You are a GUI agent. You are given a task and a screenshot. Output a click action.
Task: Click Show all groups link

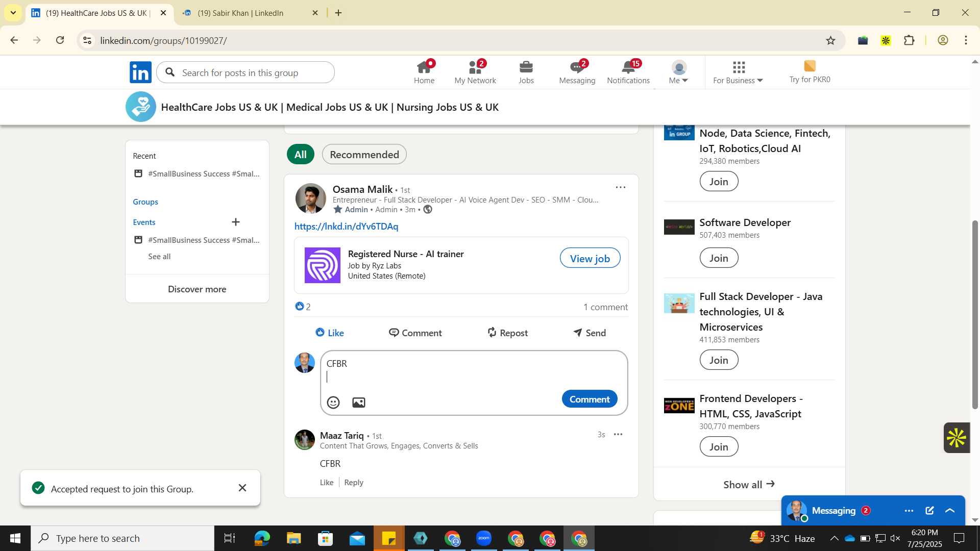click(x=749, y=484)
